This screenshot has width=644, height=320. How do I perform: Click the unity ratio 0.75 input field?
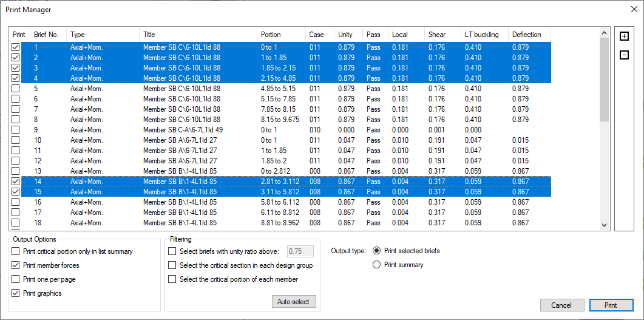300,251
